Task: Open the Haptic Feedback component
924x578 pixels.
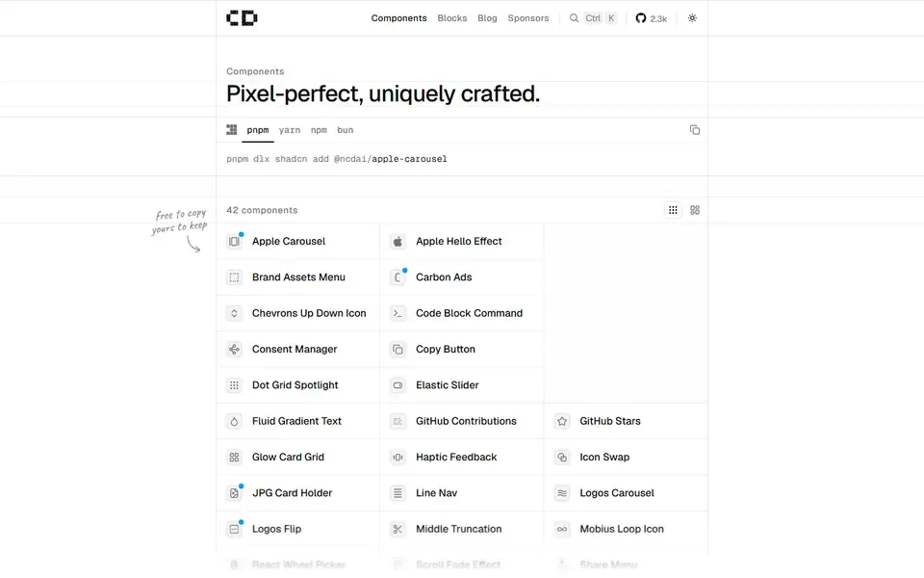Action: point(461,457)
